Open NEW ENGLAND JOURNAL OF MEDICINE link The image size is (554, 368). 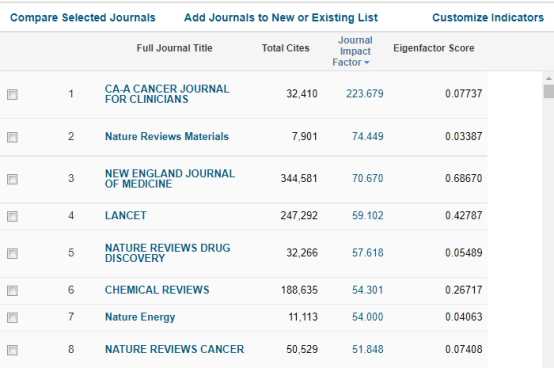(170, 179)
